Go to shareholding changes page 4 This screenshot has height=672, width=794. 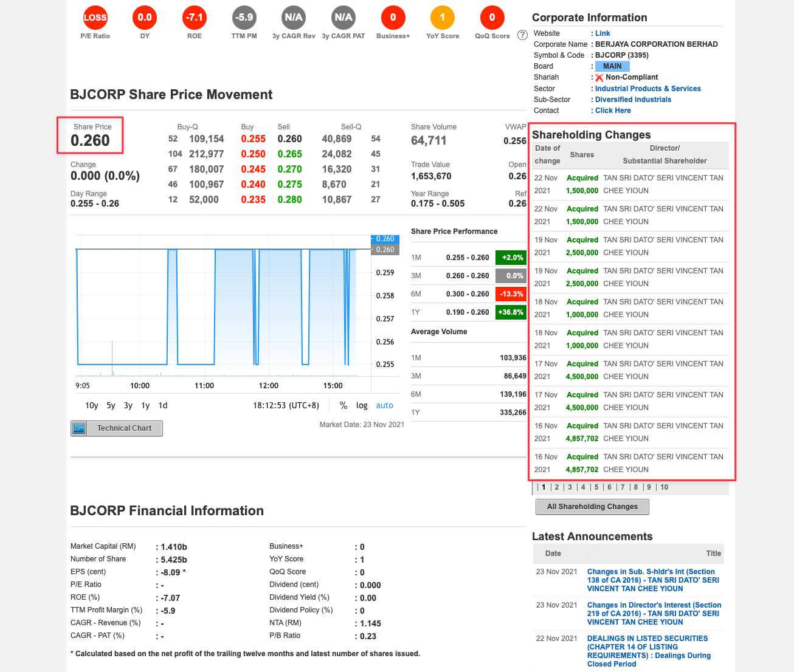[583, 487]
